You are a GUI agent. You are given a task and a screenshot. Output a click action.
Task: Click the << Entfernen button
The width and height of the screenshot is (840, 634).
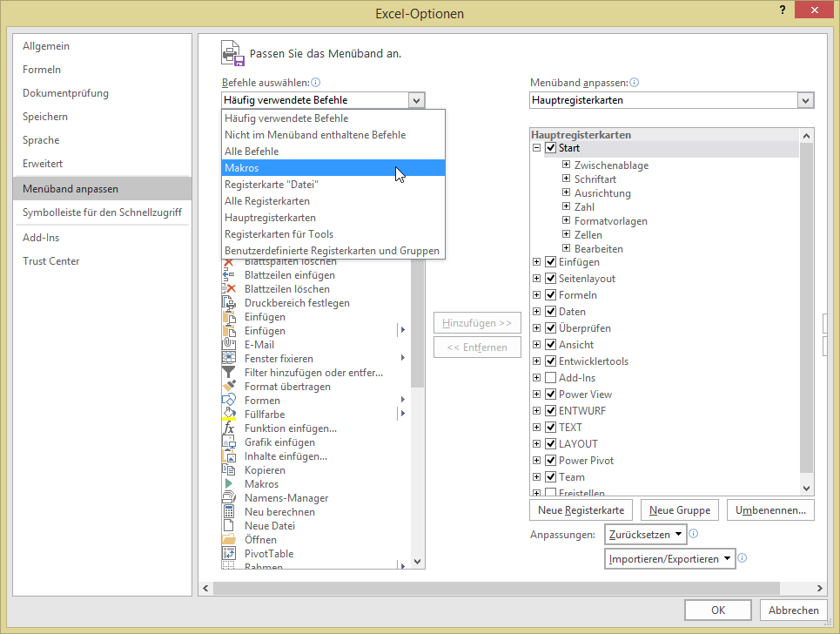tap(477, 347)
